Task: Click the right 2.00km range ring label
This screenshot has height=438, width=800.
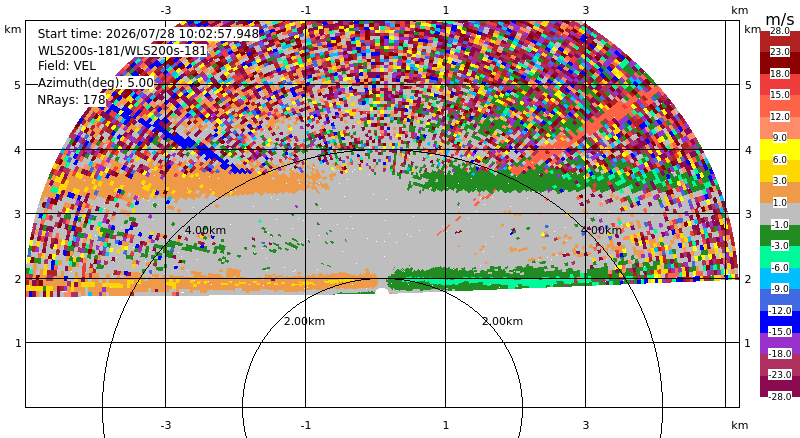Action: click(x=503, y=321)
